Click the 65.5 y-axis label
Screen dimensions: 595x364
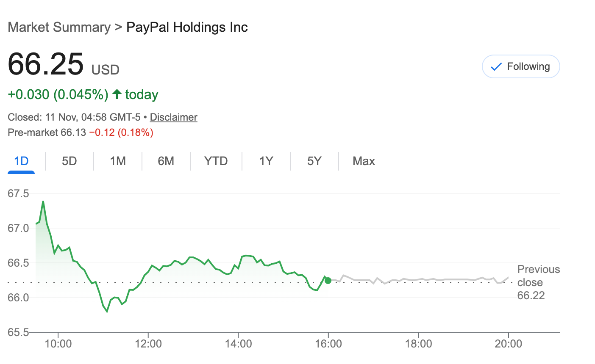18,332
